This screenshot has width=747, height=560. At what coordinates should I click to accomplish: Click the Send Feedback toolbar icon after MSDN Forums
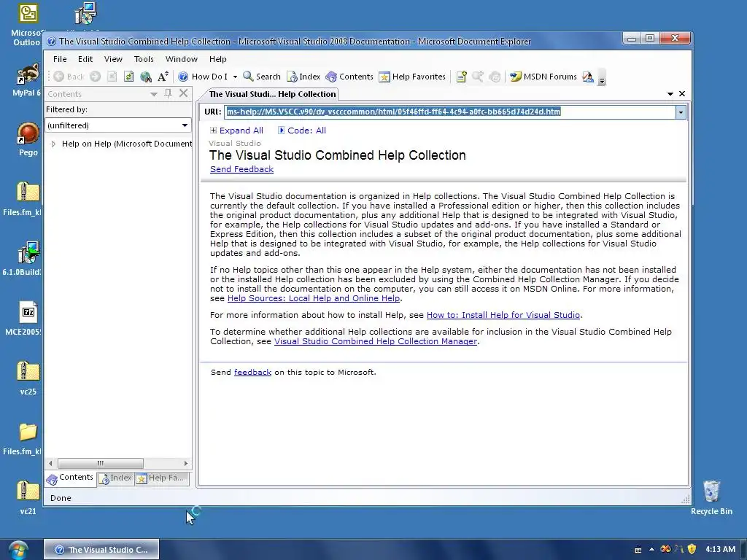[588, 77]
